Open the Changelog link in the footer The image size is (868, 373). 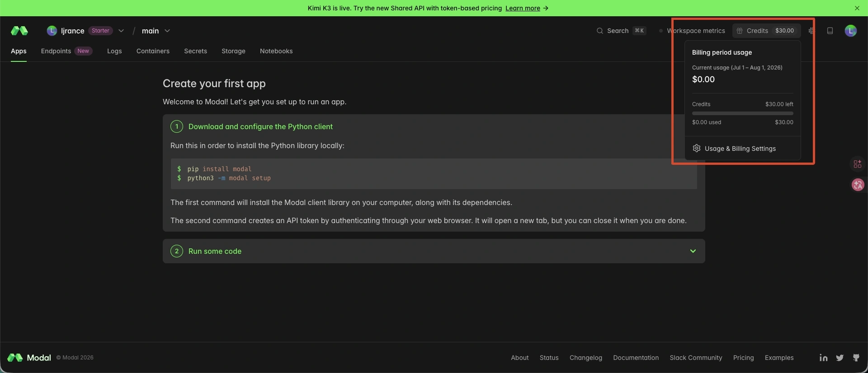click(x=586, y=358)
